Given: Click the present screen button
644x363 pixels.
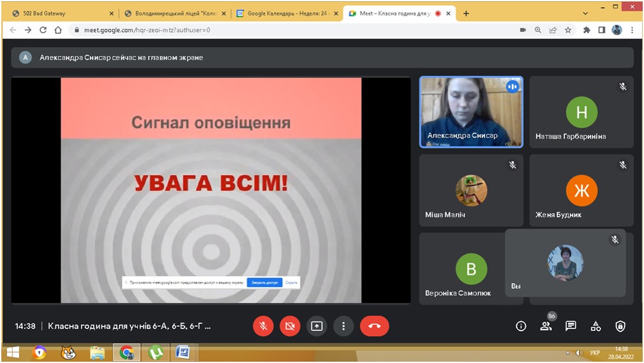Looking at the screenshot, I should [317, 326].
